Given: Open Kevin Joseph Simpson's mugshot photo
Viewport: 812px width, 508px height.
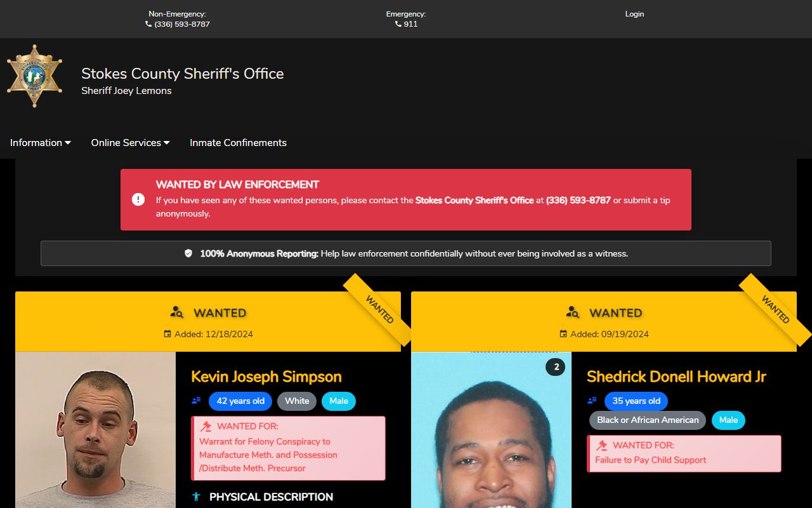Looking at the screenshot, I should click(x=95, y=430).
